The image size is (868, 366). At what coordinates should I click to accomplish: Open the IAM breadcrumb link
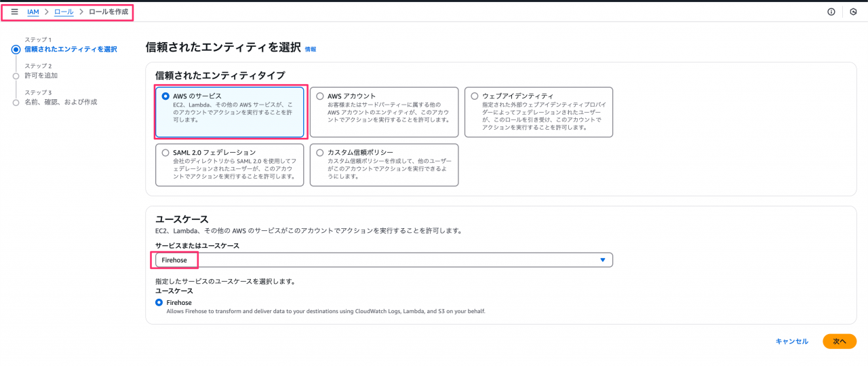coord(33,12)
